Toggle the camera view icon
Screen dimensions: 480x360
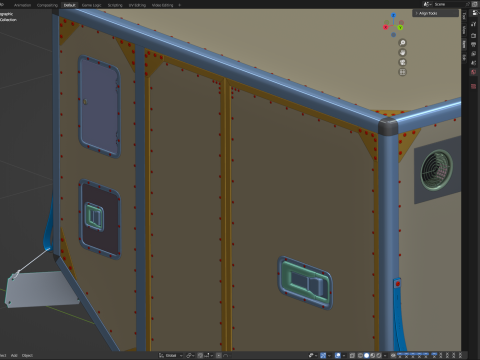click(x=402, y=62)
